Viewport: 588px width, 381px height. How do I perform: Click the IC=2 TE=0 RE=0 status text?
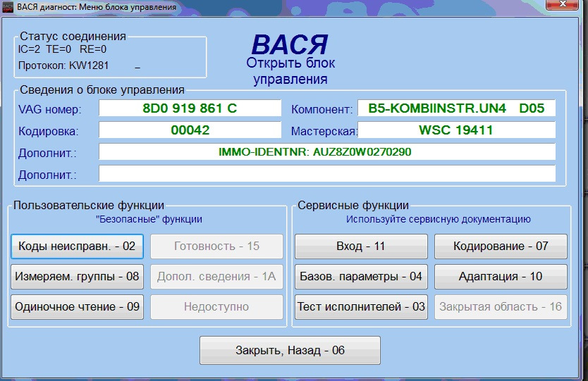point(62,49)
